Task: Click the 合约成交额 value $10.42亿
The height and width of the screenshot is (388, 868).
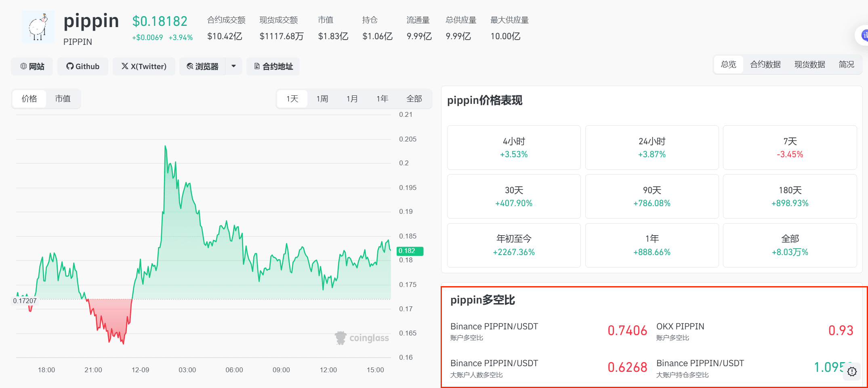Action: point(225,36)
